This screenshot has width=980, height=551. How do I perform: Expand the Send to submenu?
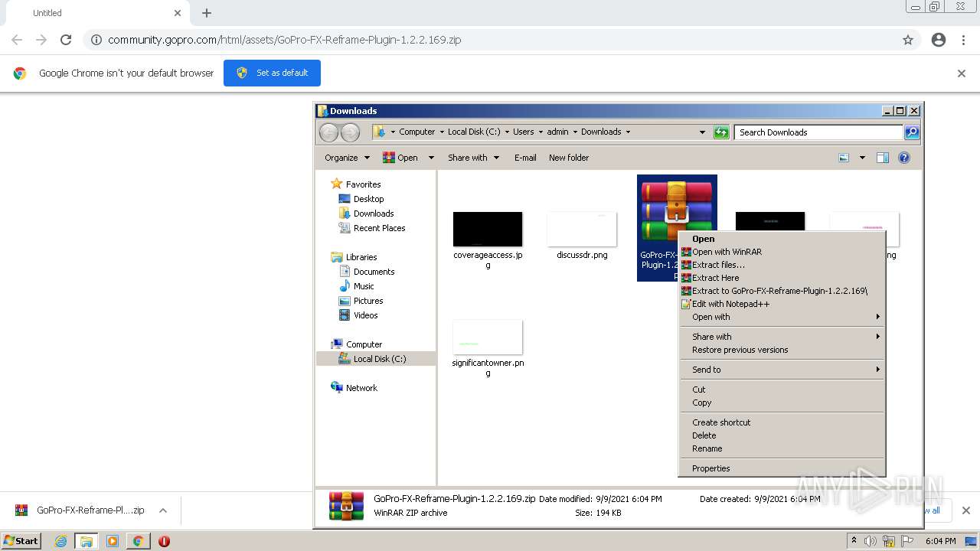point(782,370)
